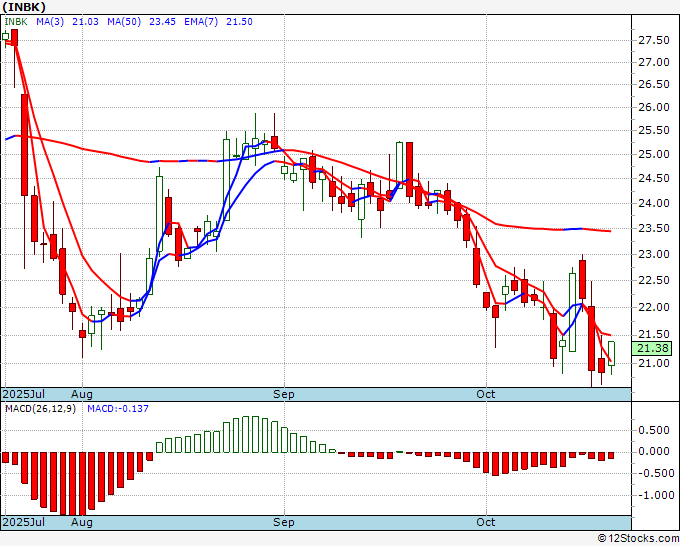
Task: Click the MACD(26,12,9) indicator label
Action: point(40,409)
